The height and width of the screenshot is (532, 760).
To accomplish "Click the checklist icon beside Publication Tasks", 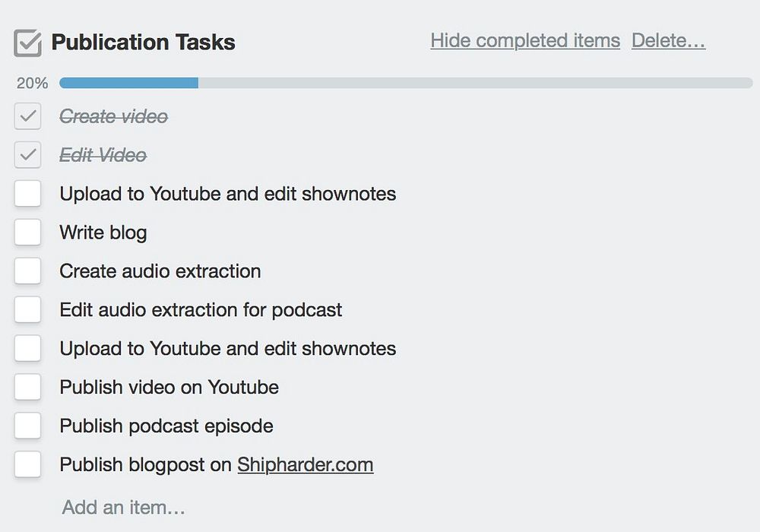I will 27,43.
